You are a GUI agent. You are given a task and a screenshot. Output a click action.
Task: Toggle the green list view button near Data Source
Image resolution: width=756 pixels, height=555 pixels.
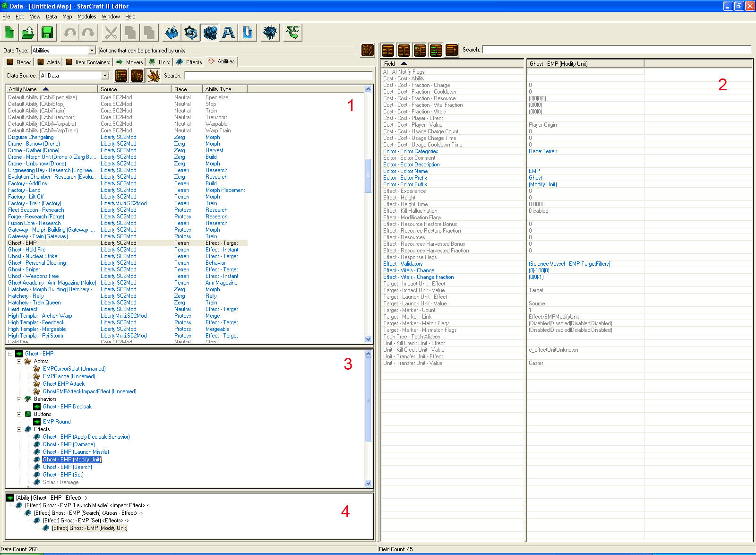(x=121, y=76)
